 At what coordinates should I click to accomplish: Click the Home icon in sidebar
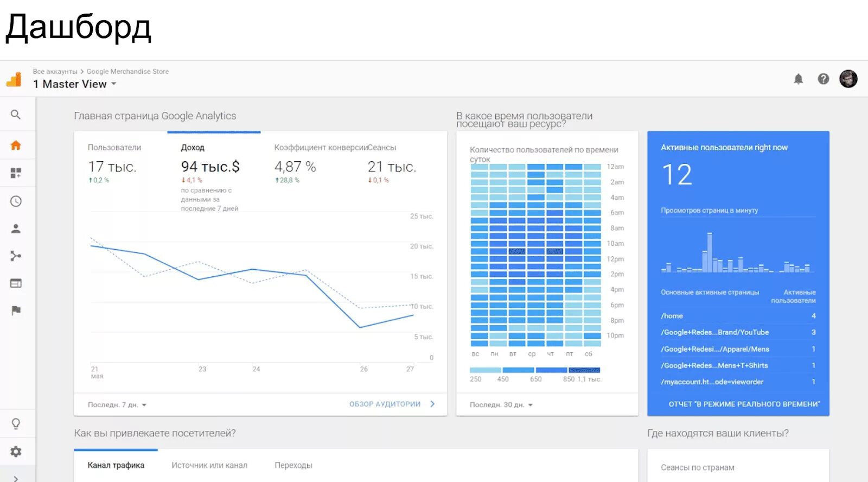(16, 145)
